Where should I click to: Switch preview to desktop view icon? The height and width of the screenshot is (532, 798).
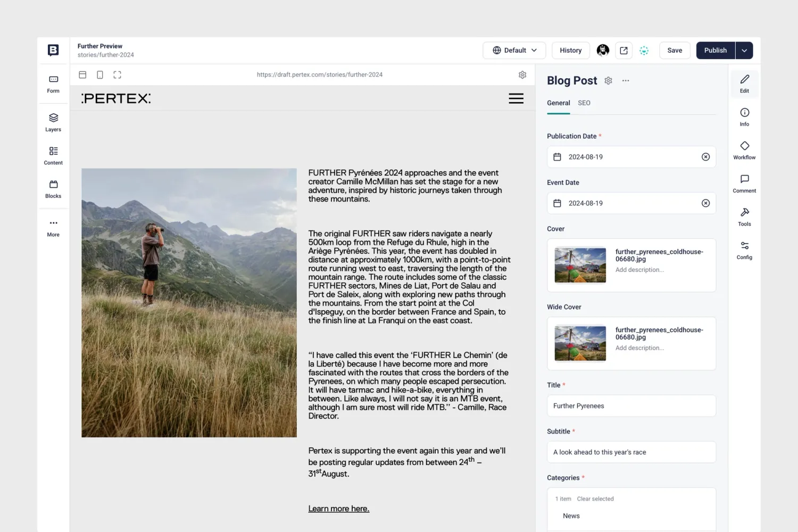(82, 75)
